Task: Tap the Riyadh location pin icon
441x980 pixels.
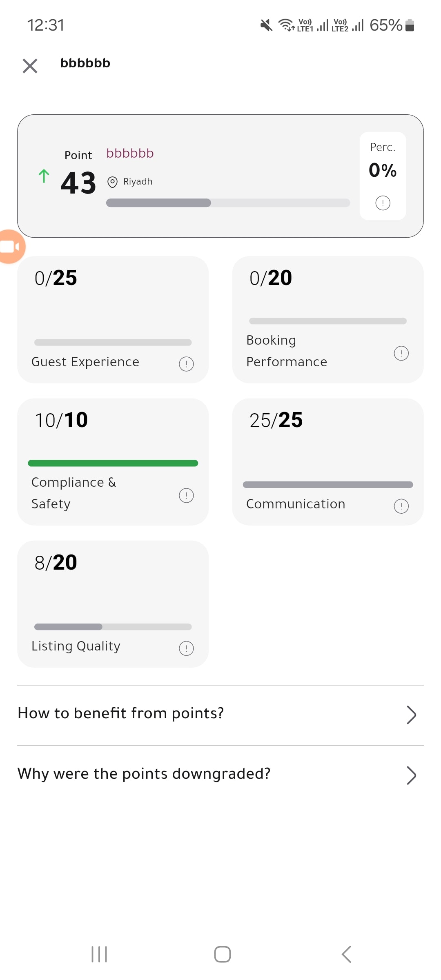Action: click(x=112, y=182)
